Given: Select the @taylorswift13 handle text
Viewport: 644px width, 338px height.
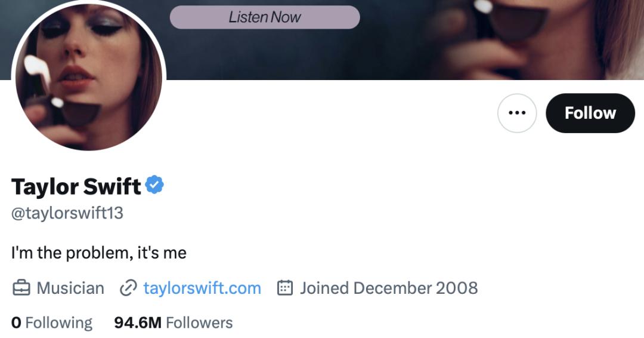Looking at the screenshot, I should click(x=67, y=213).
